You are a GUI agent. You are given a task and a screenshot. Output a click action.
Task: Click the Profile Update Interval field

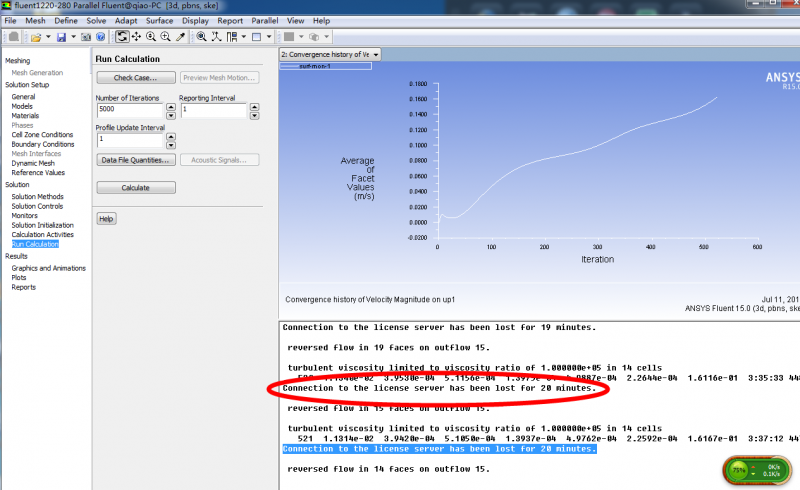pos(130,140)
